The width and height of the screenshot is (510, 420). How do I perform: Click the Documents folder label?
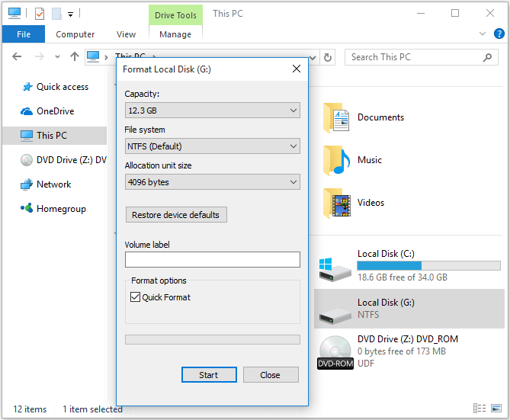pos(380,117)
